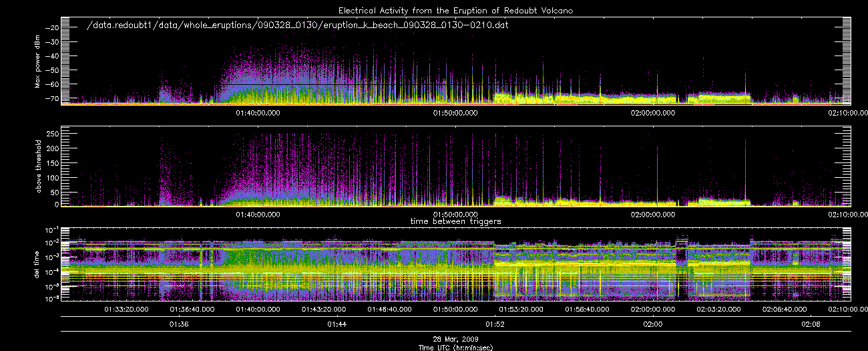The width and height of the screenshot is (868, 351).
Task: Click the 200 tick on the threshold axis
Action: tap(53, 148)
